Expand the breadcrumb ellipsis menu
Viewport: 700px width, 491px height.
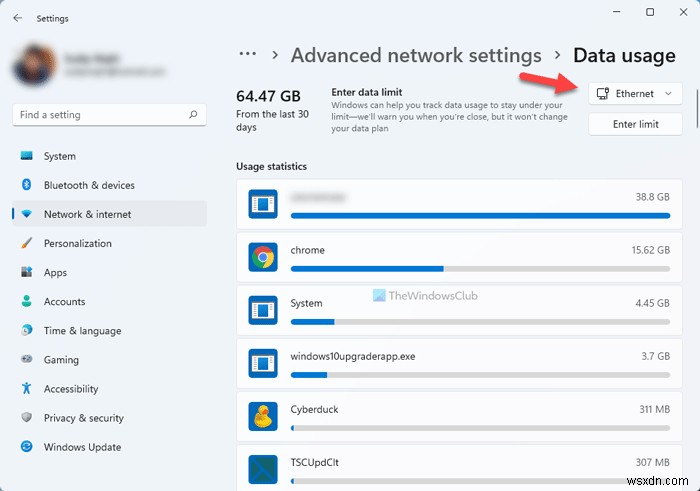click(x=248, y=54)
